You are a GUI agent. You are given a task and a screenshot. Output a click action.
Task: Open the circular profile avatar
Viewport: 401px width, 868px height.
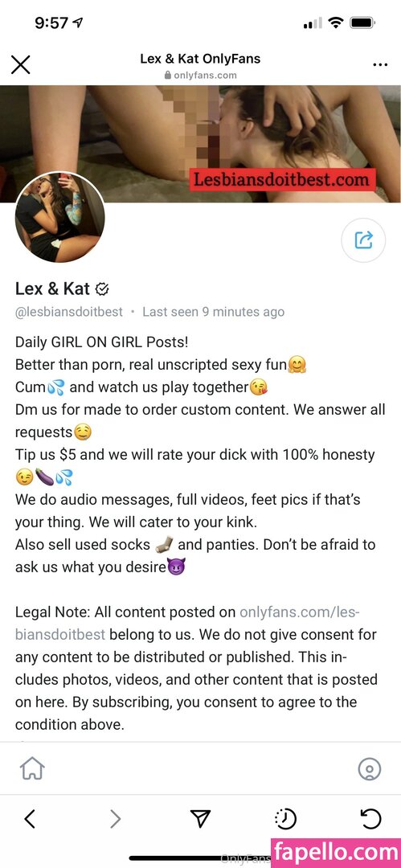tap(59, 217)
